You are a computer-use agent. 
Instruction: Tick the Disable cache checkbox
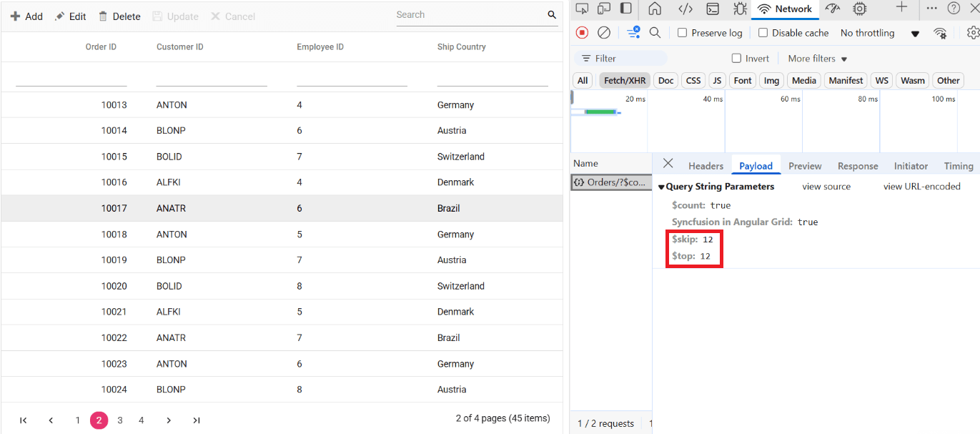click(x=763, y=33)
